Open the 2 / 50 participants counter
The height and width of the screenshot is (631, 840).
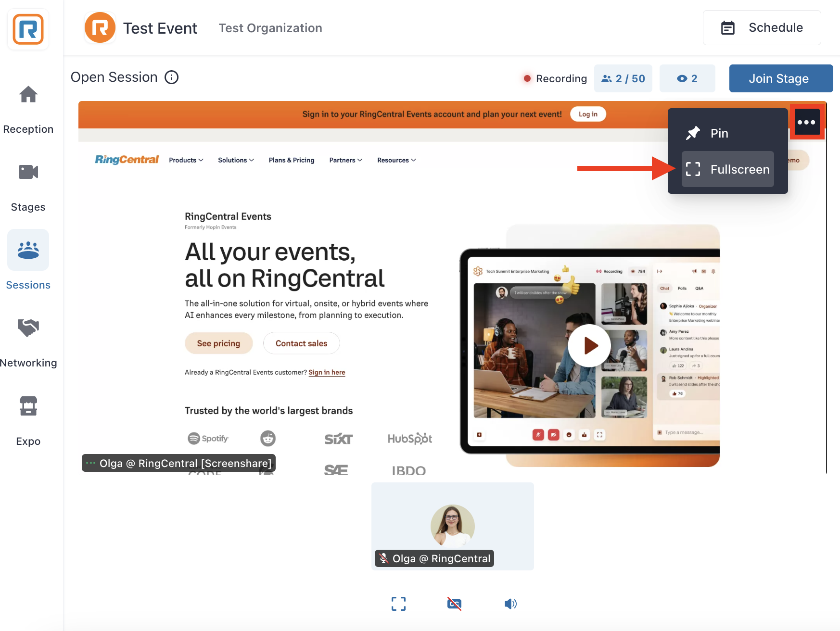pos(623,78)
